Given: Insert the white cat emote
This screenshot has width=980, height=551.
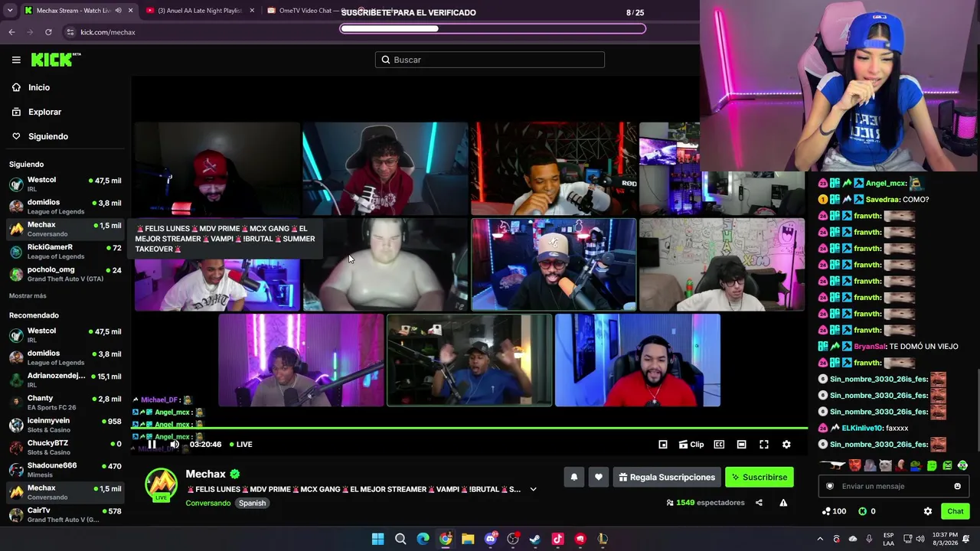Looking at the screenshot, I should coord(885,465).
